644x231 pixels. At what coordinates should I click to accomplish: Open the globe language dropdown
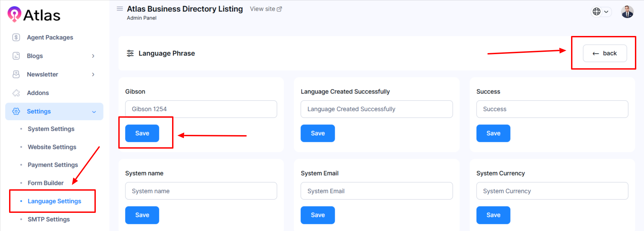coord(601,12)
